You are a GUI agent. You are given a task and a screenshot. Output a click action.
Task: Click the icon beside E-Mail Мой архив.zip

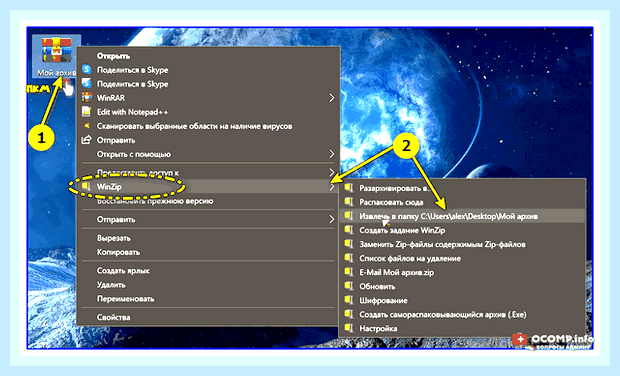click(349, 272)
